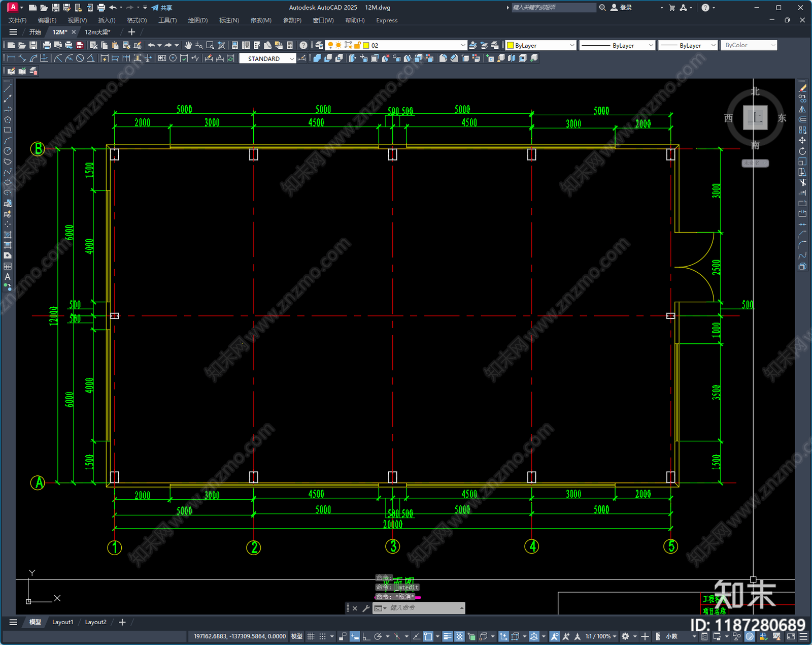Open the layer 02 dropdown list
Viewport: 812px width, 645px height.
click(463, 45)
